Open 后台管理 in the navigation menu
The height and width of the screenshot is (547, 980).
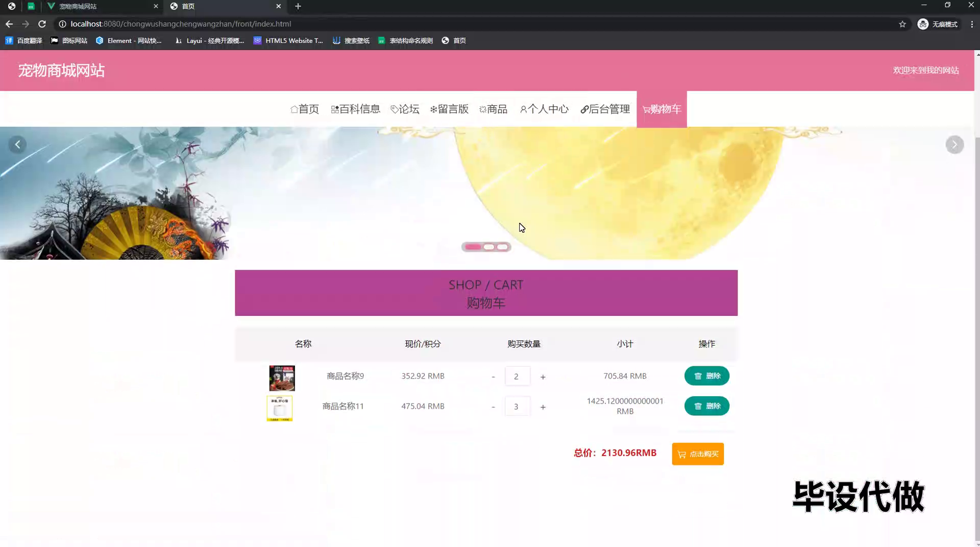(x=605, y=109)
